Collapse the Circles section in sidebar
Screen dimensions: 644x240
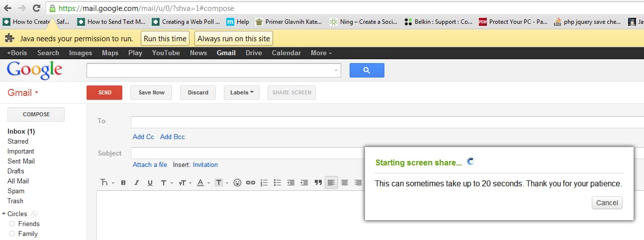(x=4, y=214)
